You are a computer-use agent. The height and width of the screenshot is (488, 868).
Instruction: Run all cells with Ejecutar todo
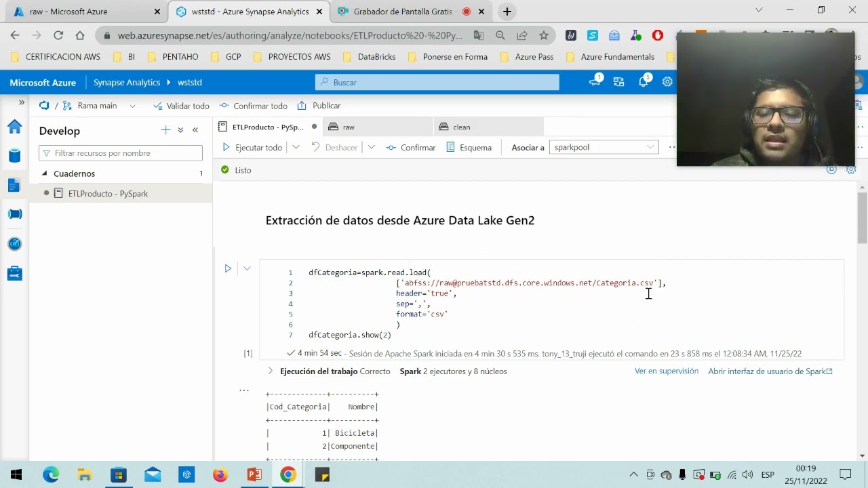252,147
